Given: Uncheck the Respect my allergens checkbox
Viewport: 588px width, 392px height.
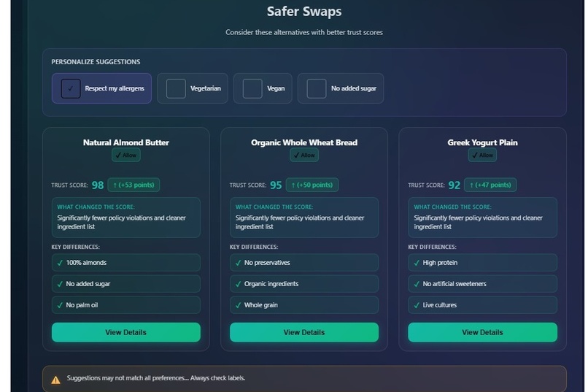Looking at the screenshot, I should (71, 88).
